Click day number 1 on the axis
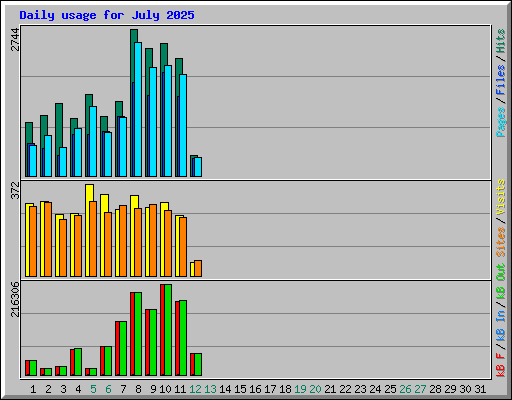 [33, 389]
